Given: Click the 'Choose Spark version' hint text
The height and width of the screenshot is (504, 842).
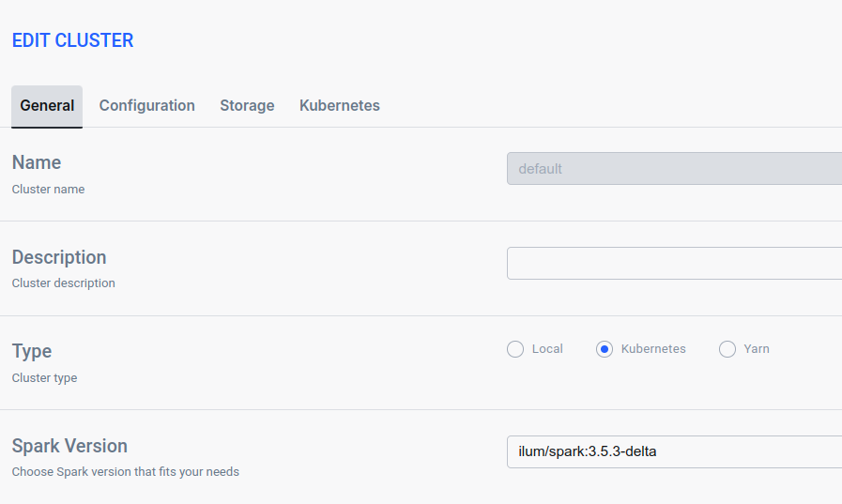Looking at the screenshot, I should tap(125, 472).
